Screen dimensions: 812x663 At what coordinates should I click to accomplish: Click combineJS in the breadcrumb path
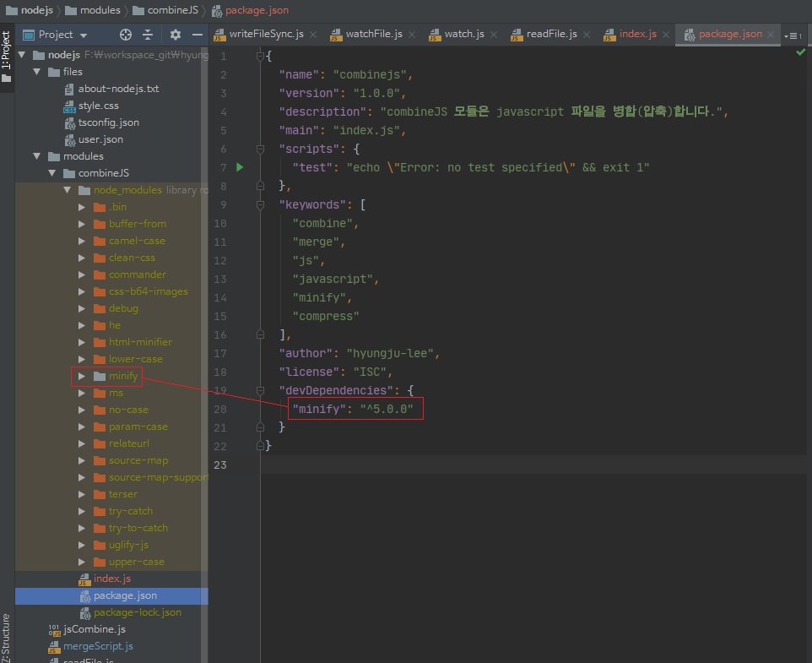coord(172,10)
